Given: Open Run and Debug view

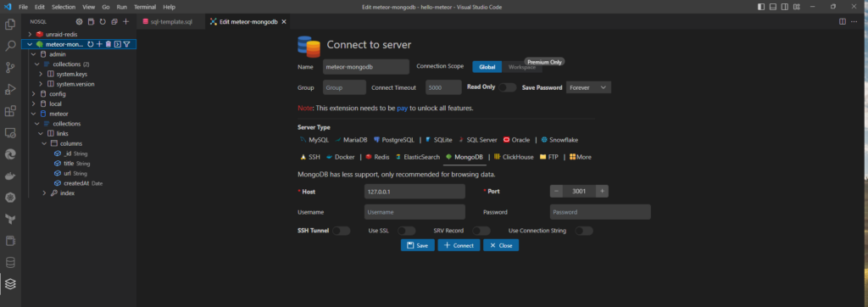Looking at the screenshot, I should pyautogui.click(x=10, y=89).
